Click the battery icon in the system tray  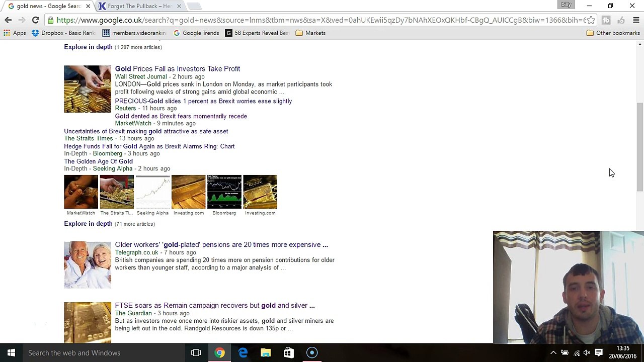coord(565,353)
